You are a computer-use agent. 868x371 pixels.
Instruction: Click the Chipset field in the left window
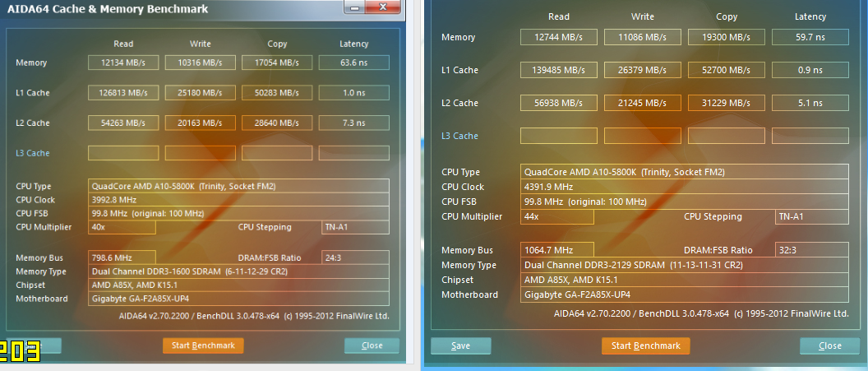[x=238, y=285]
